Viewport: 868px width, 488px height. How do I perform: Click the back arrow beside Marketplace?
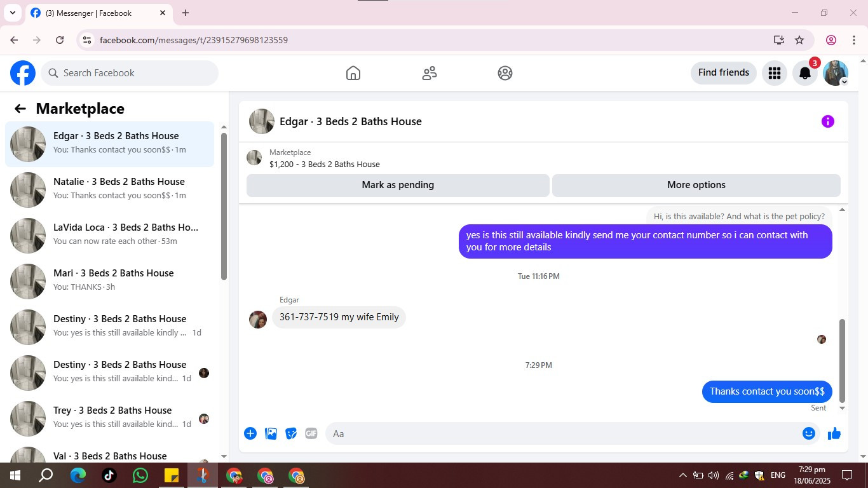[20, 109]
